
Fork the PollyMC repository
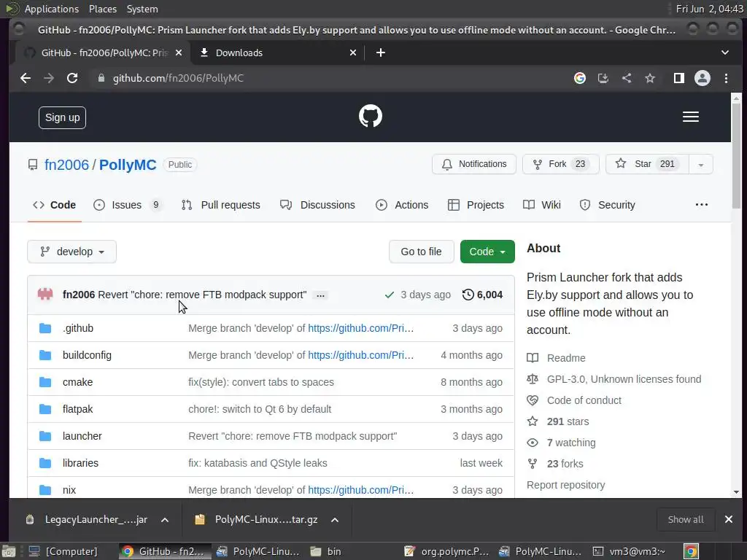(561, 164)
